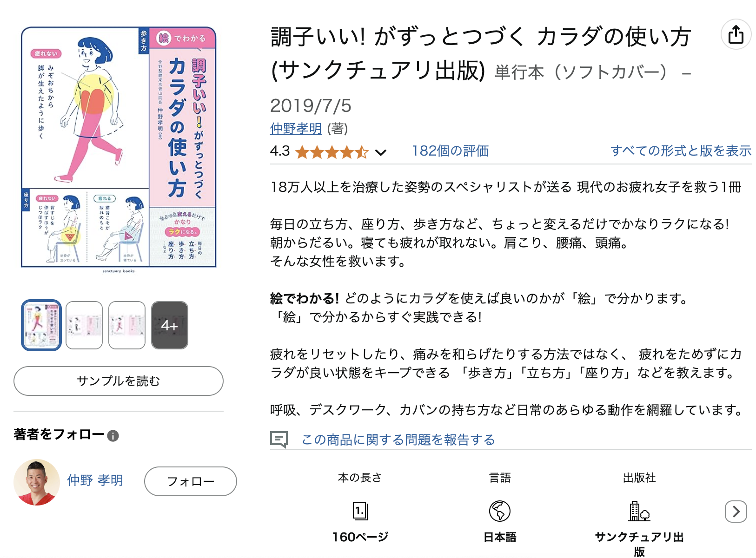Click the フォロー button
This screenshot has height=558, width=756.
(191, 481)
